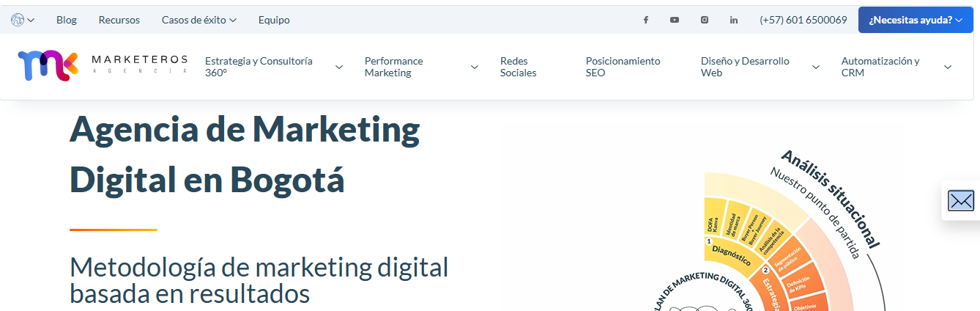Viewport: 980px width, 311px height.
Task: Click the Instagram icon in header
Action: [705, 20]
